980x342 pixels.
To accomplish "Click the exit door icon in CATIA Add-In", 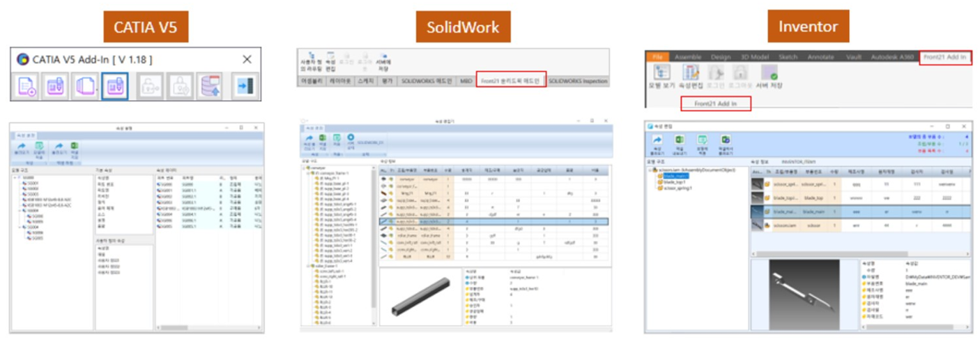I will tap(244, 85).
